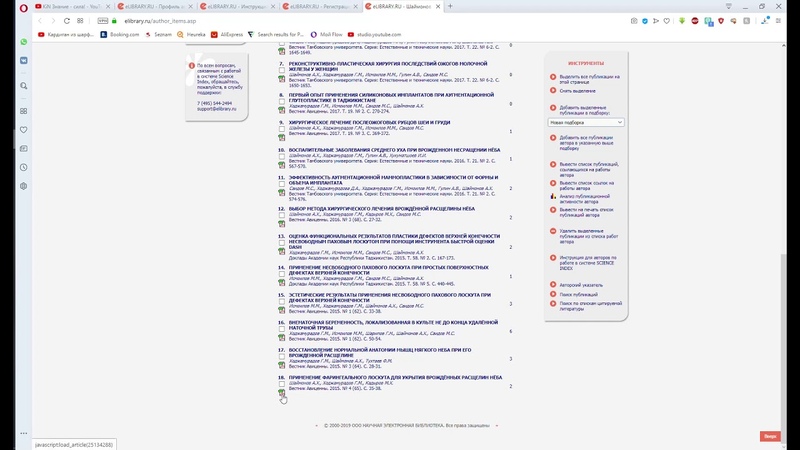Switch to the eLIBRARY 'Регистрация' tab
Viewport: 800px width, 450px height.
pyautogui.click(x=320, y=7)
